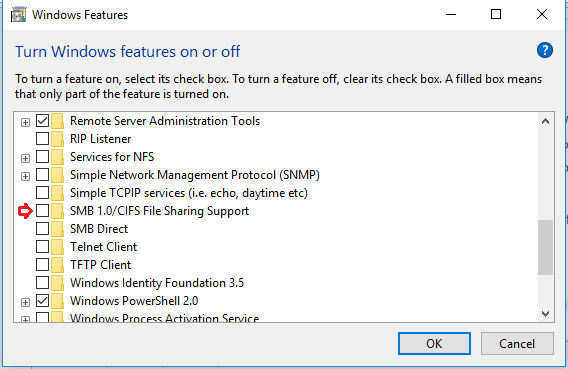The image size is (568, 369).
Task: Enable the SMB 1.0/CIFS File Sharing Support checkbox
Action: (x=42, y=211)
